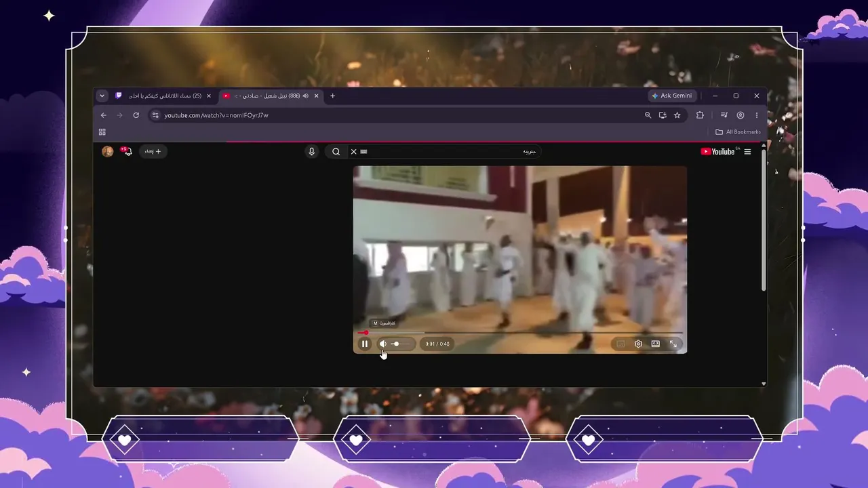The width and height of the screenshot is (868, 488).
Task: View site information for youtube.com
Action: (x=155, y=115)
